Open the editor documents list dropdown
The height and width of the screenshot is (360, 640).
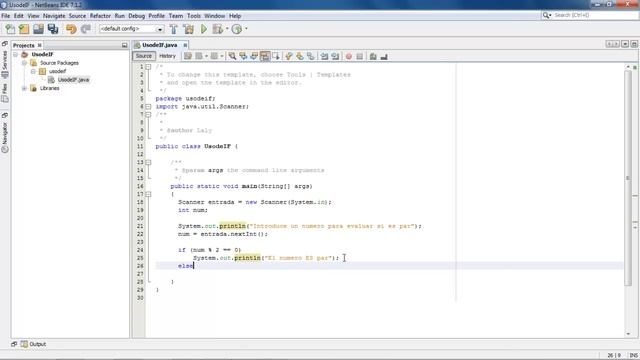click(x=625, y=44)
